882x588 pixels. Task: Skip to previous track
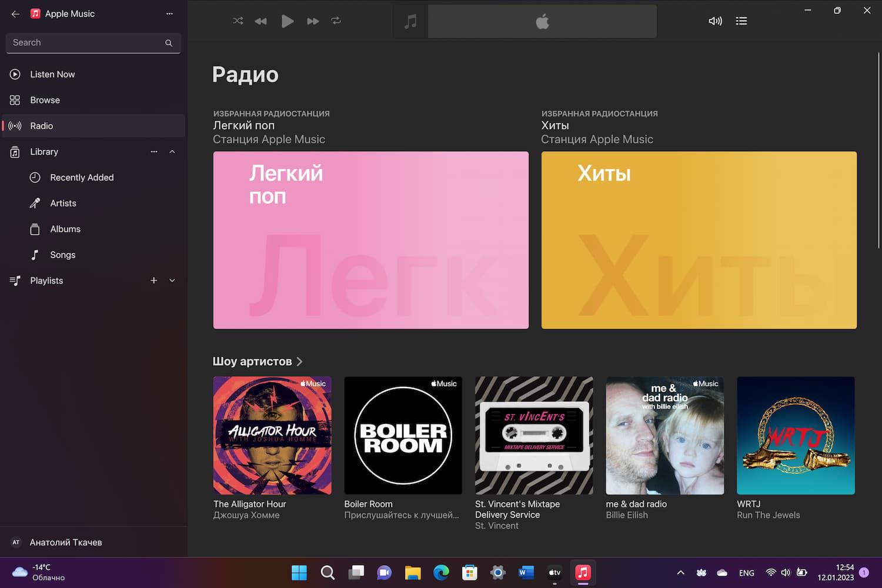point(260,21)
